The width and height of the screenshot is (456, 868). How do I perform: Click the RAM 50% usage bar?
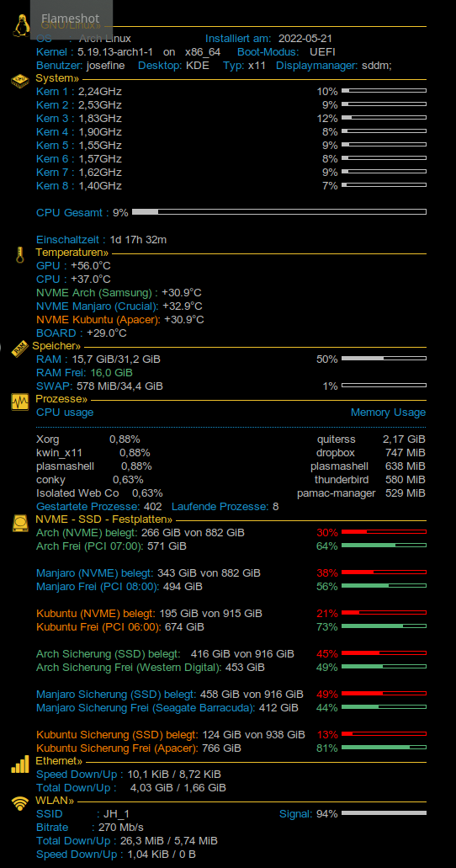tap(384, 359)
